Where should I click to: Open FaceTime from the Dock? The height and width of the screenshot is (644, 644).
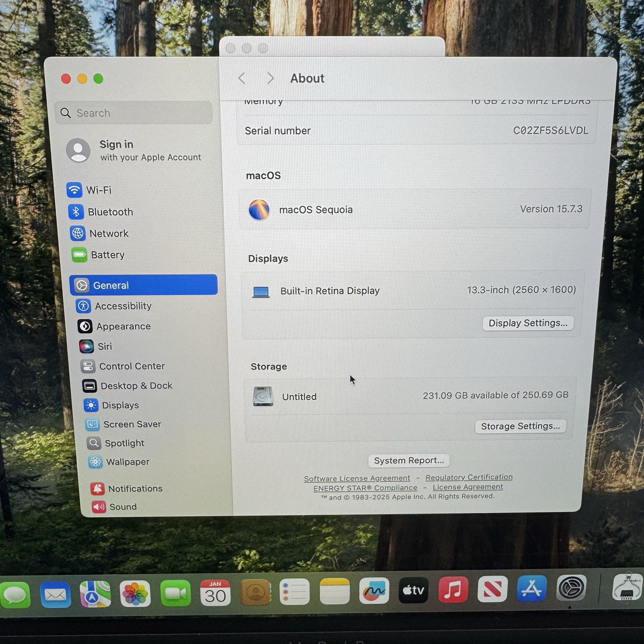click(x=175, y=593)
